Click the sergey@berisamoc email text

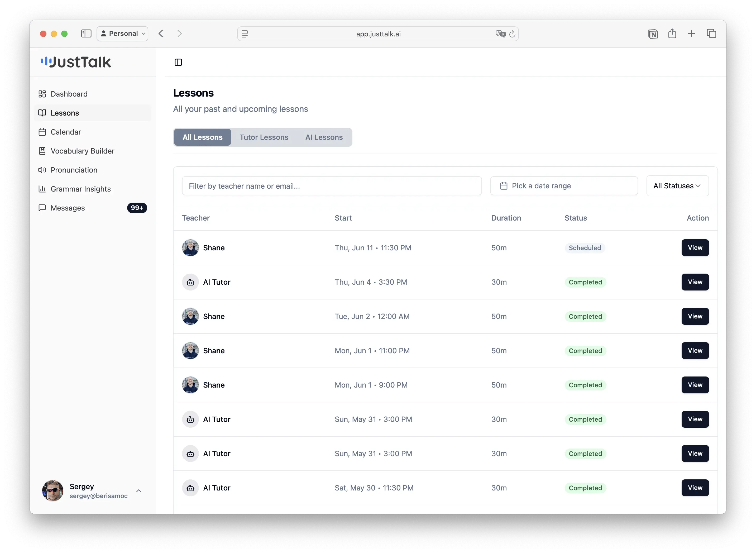point(98,496)
